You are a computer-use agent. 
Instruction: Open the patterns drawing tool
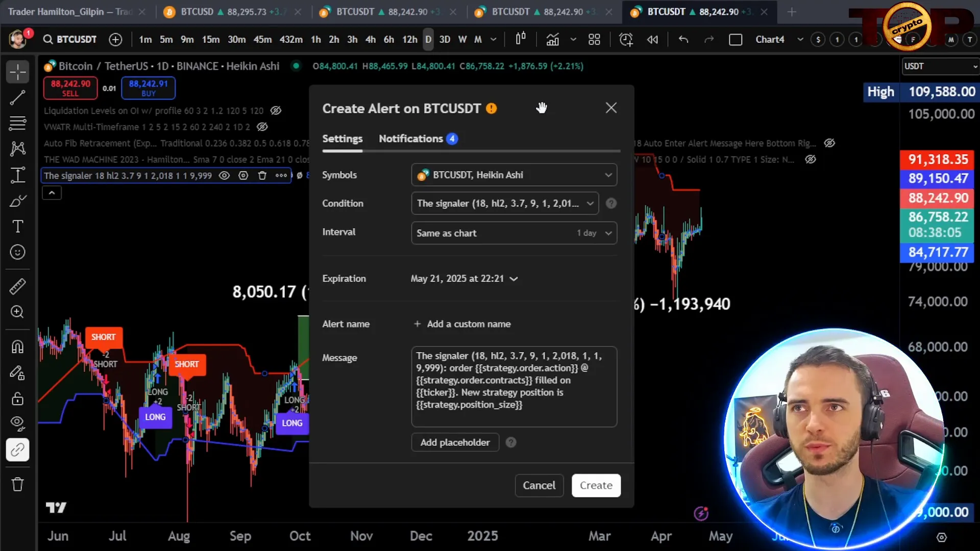(x=17, y=148)
